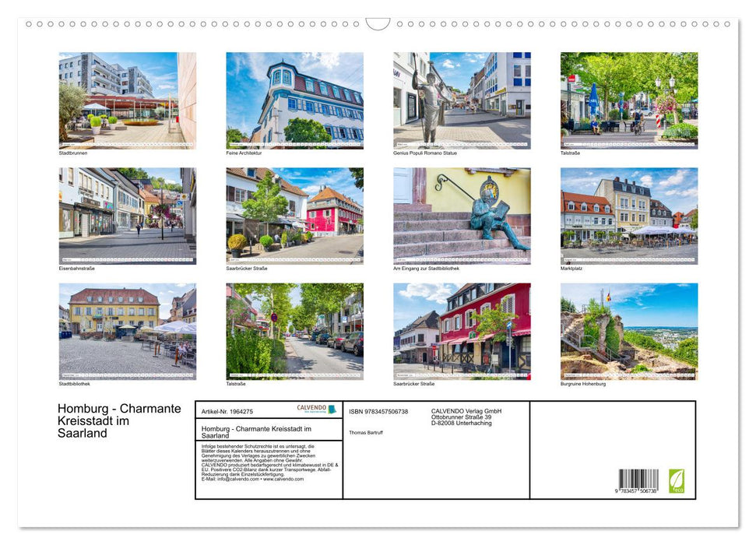
Task: Click the barcode beside the leaf icon
Action: [x=638, y=480]
